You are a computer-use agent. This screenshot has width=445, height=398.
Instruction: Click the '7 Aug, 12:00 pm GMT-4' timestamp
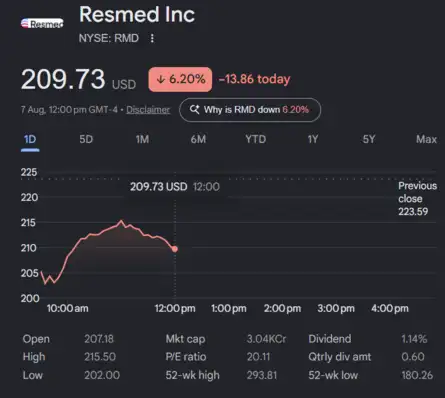click(x=69, y=110)
